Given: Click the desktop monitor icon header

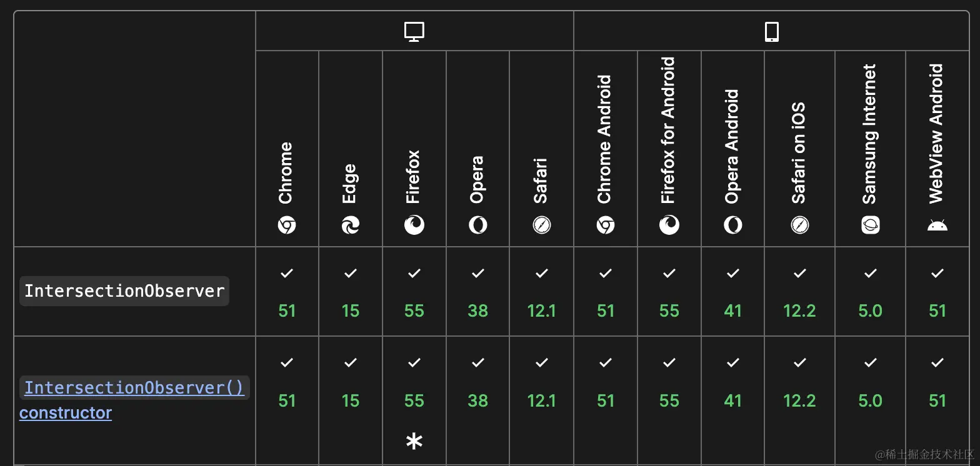Looking at the screenshot, I should coord(414,31).
